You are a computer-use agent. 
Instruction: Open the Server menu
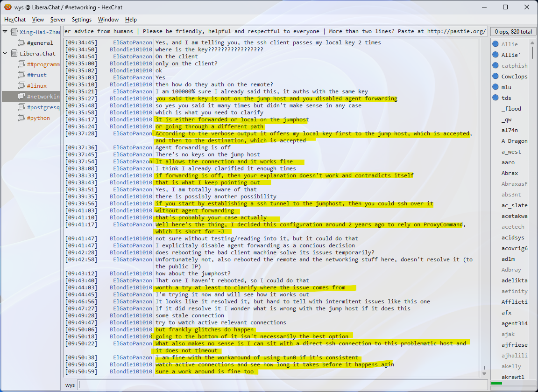tap(58, 20)
